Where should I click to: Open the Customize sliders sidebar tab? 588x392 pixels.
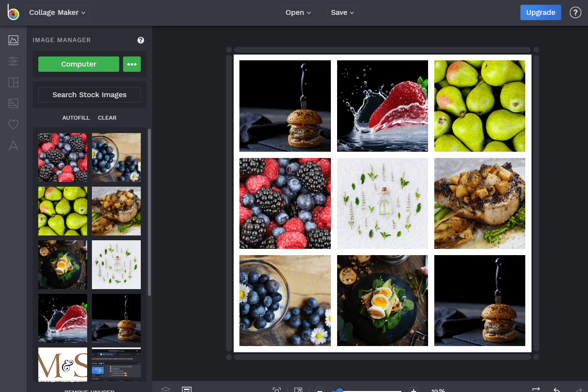coord(13,61)
